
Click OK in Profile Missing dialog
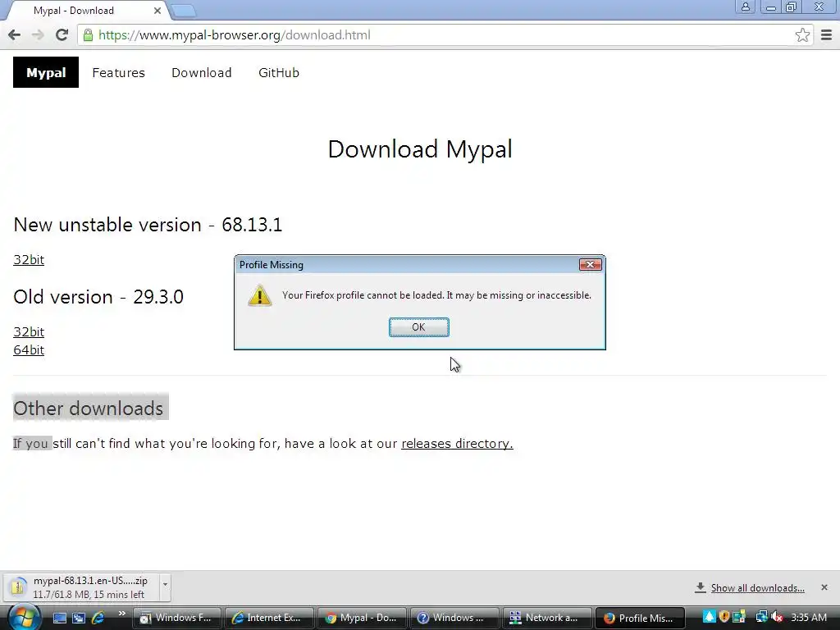(419, 327)
